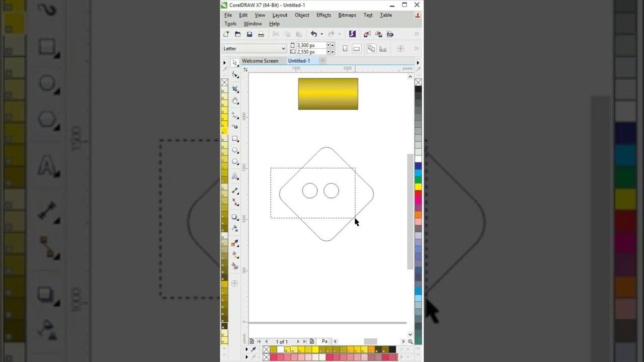The width and height of the screenshot is (644, 362).
Task: Open the Layout menu
Action: pyautogui.click(x=280, y=15)
